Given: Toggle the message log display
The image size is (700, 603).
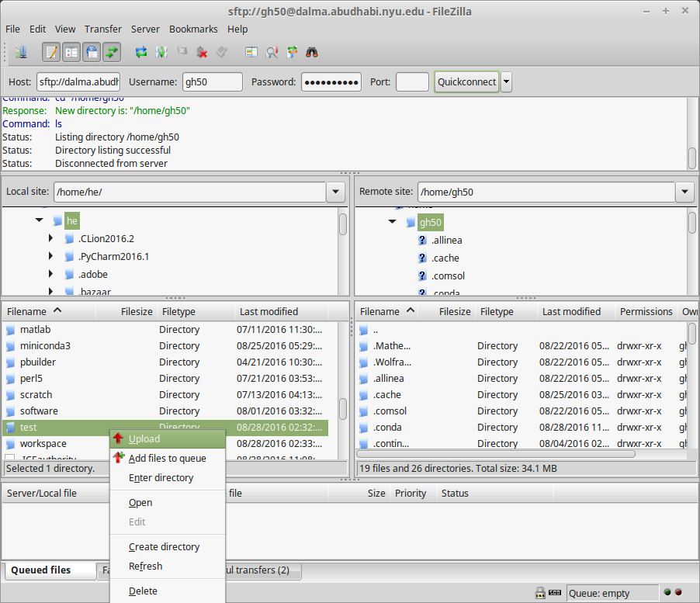Looking at the screenshot, I should point(51,53).
